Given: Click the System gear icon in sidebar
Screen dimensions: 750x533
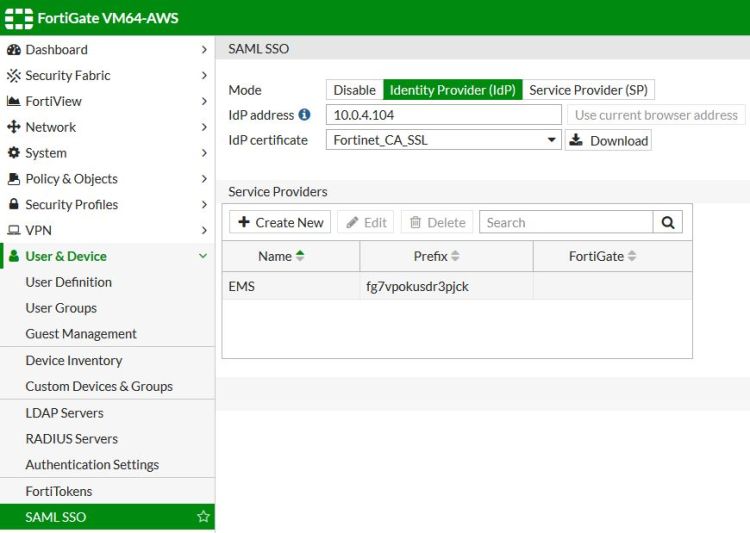Looking at the screenshot, I should [14, 153].
